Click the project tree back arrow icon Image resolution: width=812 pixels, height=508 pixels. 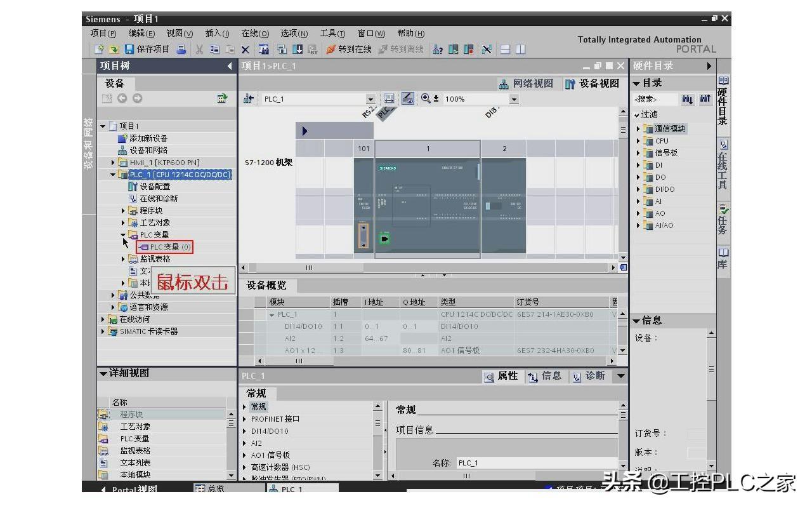click(x=122, y=98)
